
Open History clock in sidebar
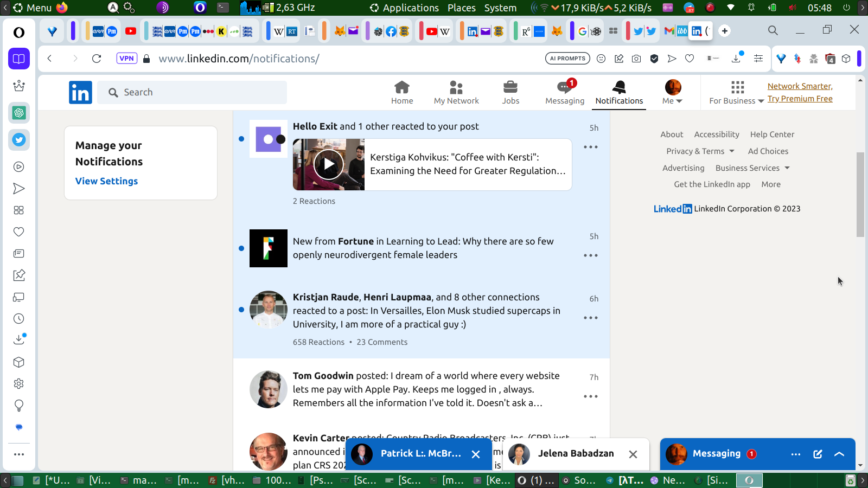(19, 319)
